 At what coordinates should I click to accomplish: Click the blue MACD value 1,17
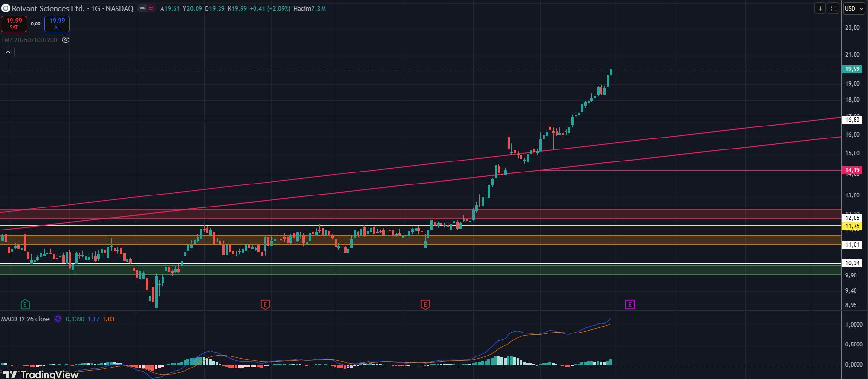point(93,319)
